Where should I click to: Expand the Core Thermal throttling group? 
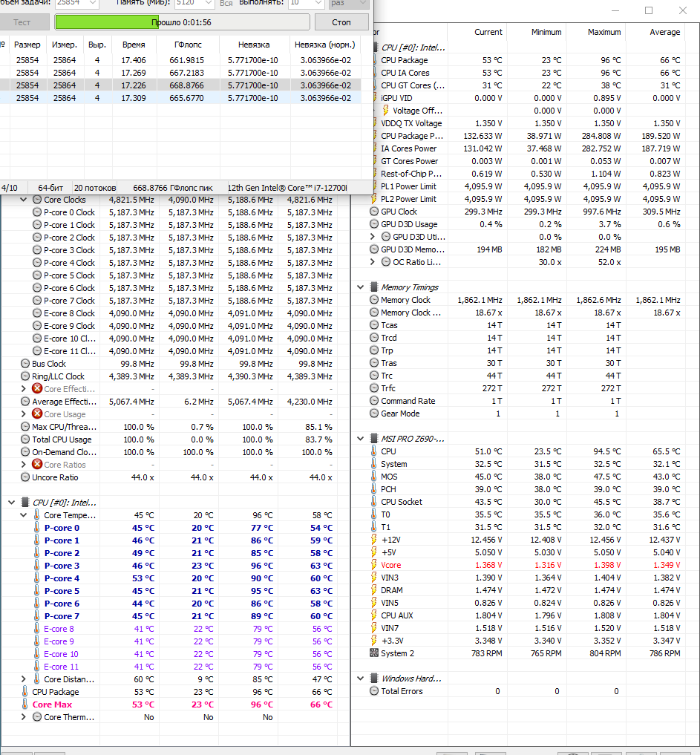[23, 716]
